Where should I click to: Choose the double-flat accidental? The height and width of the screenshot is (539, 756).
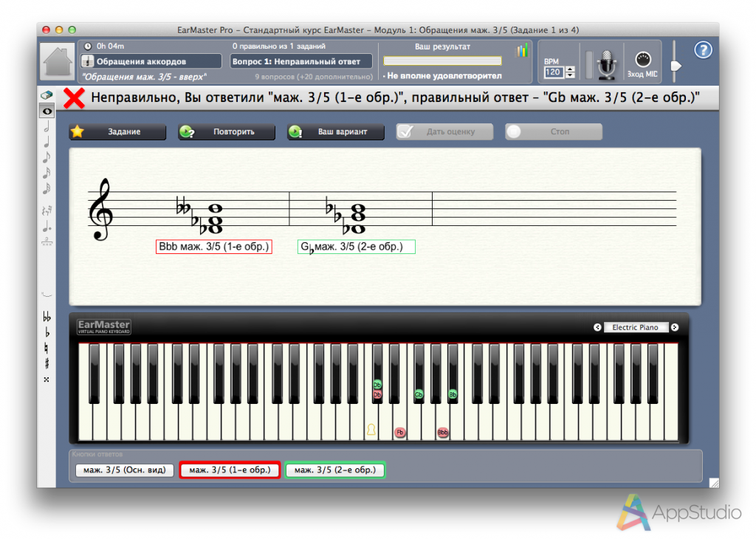click(47, 317)
